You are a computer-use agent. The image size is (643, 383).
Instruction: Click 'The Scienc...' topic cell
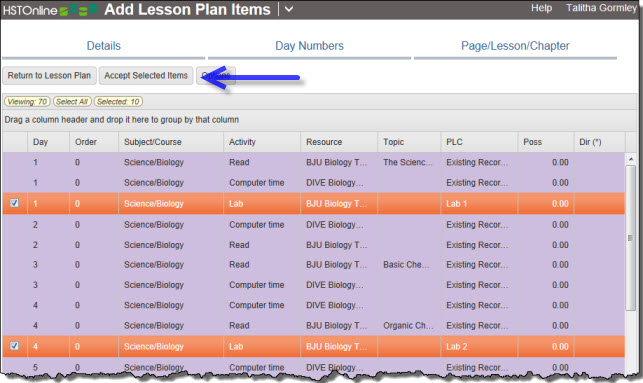click(409, 162)
